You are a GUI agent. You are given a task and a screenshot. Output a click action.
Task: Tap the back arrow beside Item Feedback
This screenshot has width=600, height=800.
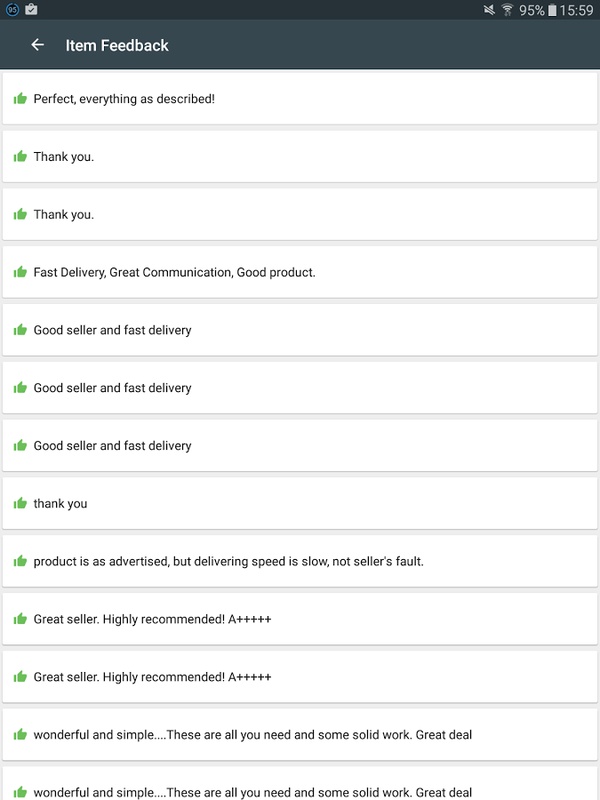[x=37, y=45]
